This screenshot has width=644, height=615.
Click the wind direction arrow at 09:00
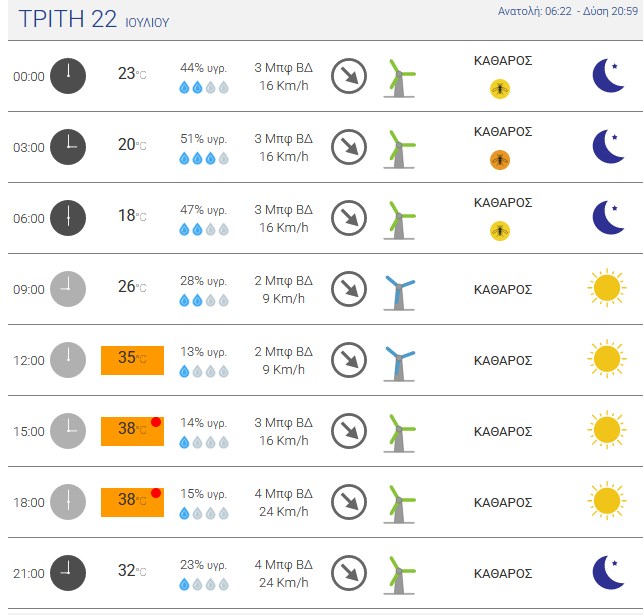point(349,289)
